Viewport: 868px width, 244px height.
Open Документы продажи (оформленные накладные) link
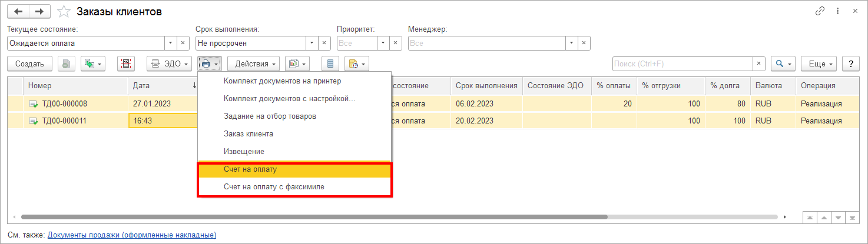[x=132, y=235]
